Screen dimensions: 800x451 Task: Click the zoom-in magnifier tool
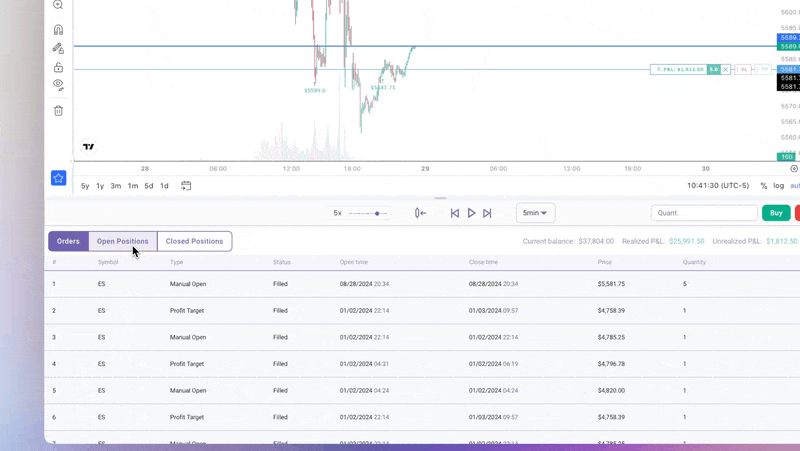click(58, 5)
